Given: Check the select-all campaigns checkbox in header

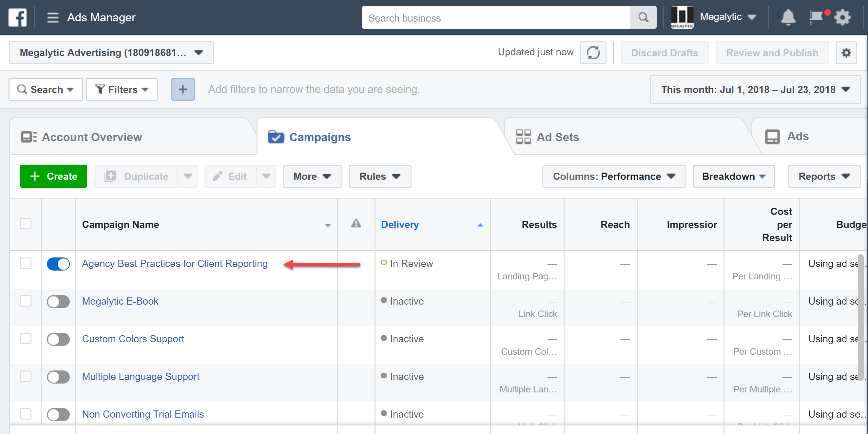Looking at the screenshot, I should (26, 224).
